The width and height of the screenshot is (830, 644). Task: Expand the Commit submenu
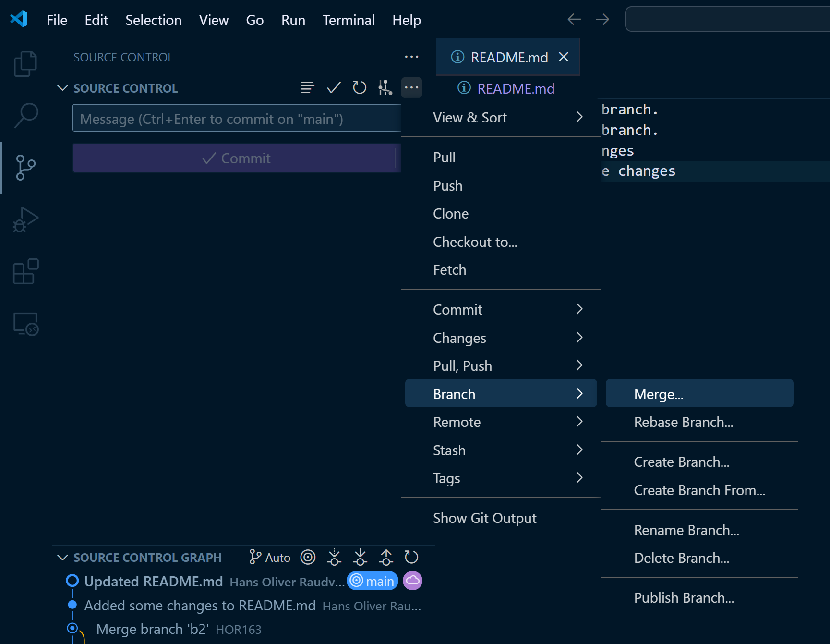point(501,309)
